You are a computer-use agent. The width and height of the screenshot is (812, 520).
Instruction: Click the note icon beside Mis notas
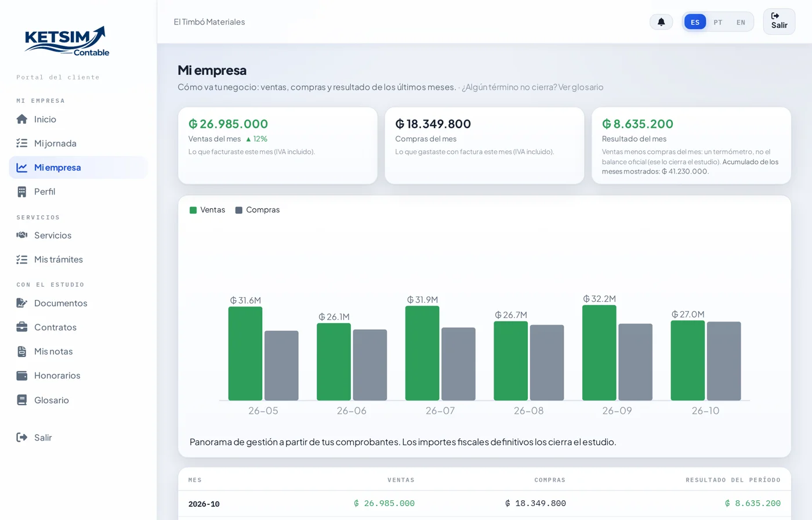click(22, 351)
